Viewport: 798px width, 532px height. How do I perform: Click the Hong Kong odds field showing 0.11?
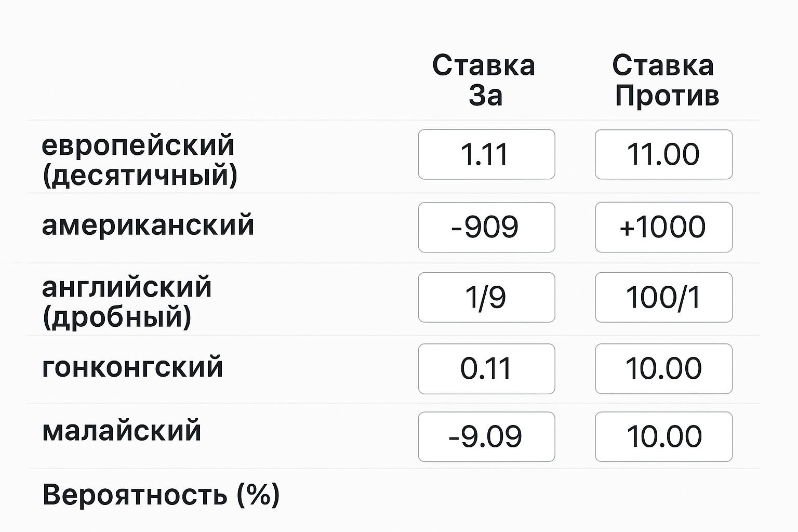tap(486, 369)
